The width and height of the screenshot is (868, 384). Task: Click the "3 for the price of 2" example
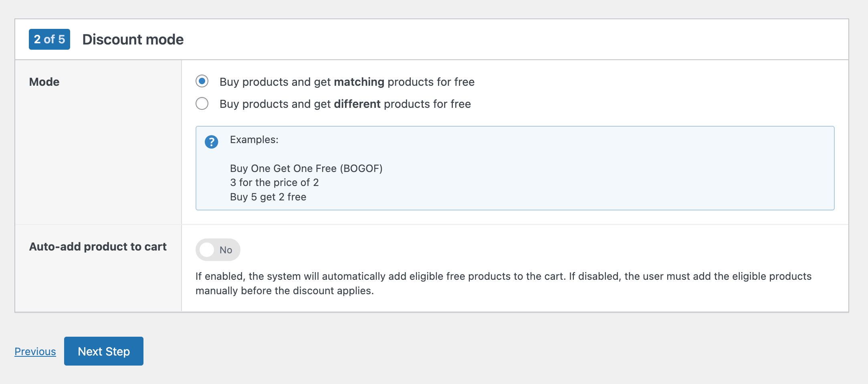click(275, 182)
